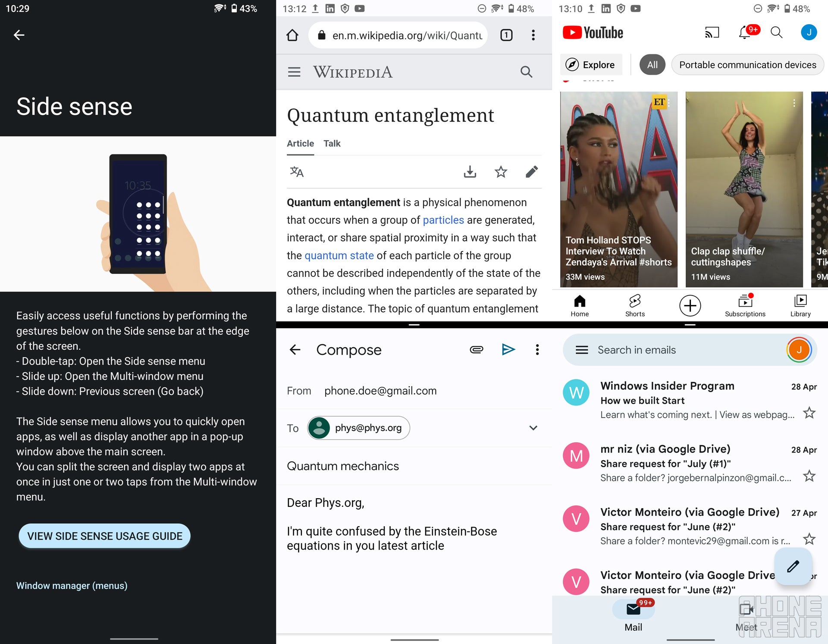The image size is (828, 644).
Task: Click VIEW SIDE SENSE USAGE GUIDE button
Action: [x=105, y=536]
